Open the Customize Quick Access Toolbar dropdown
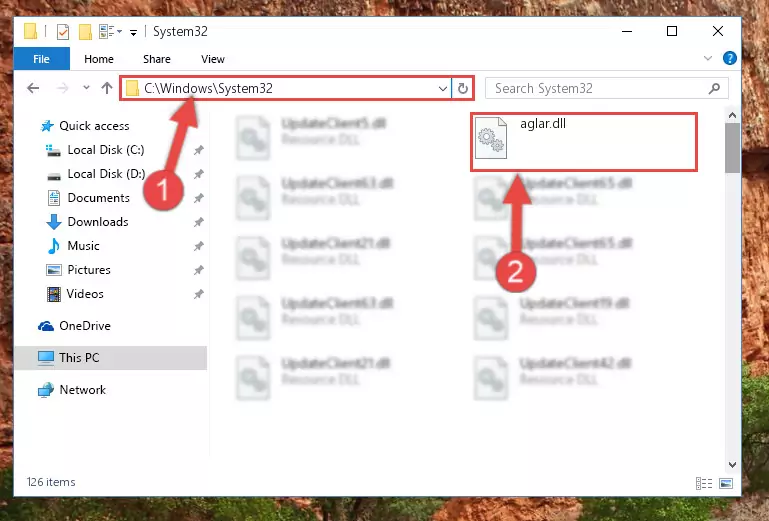769x521 pixels. pos(133,32)
